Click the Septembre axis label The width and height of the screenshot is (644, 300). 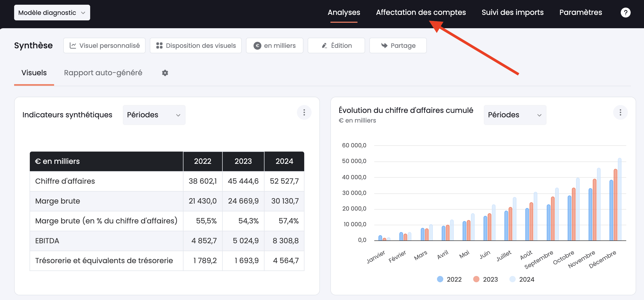click(x=539, y=259)
